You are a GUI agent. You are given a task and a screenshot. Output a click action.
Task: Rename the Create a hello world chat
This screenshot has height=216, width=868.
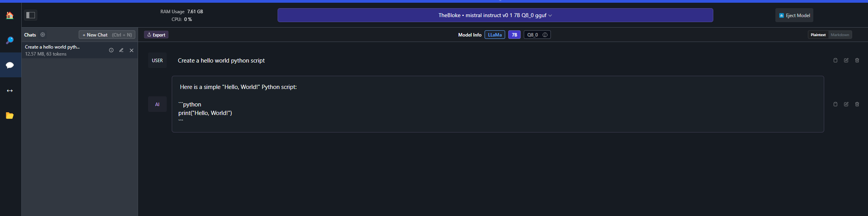[121, 50]
